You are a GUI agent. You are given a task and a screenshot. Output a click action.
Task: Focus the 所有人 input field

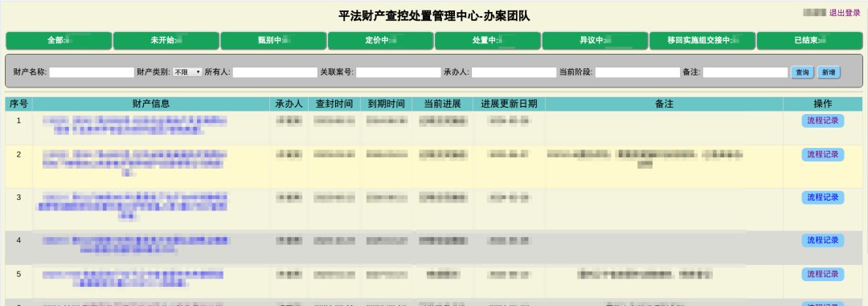tap(275, 72)
